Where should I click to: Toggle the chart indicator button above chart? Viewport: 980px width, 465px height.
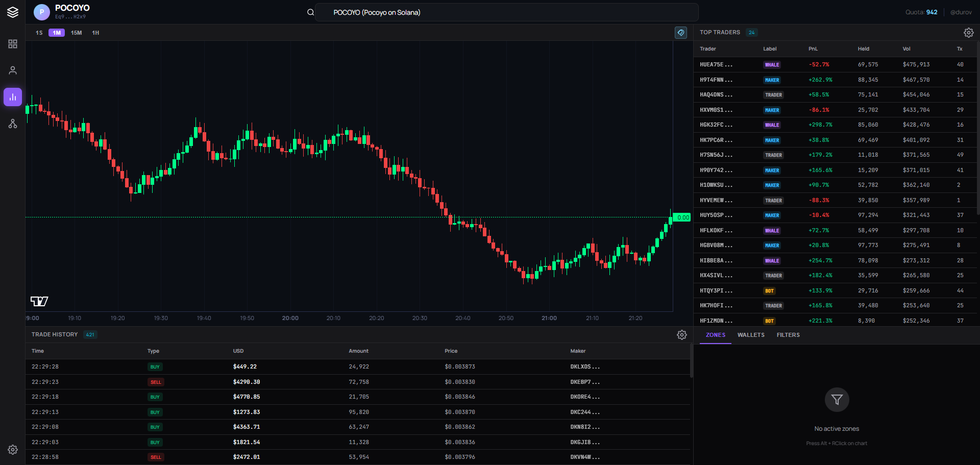pyautogui.click(x=681, y=33)
